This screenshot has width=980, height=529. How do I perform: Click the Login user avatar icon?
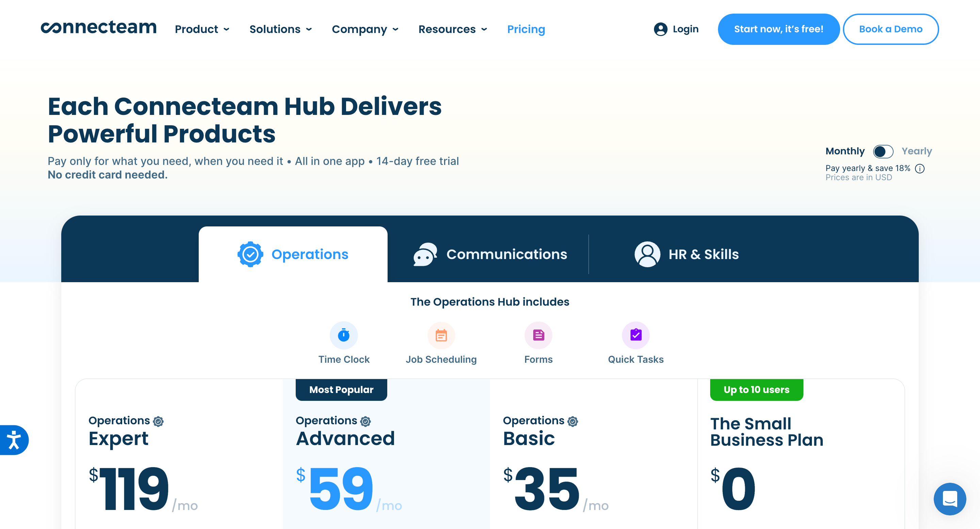point(660,29)
